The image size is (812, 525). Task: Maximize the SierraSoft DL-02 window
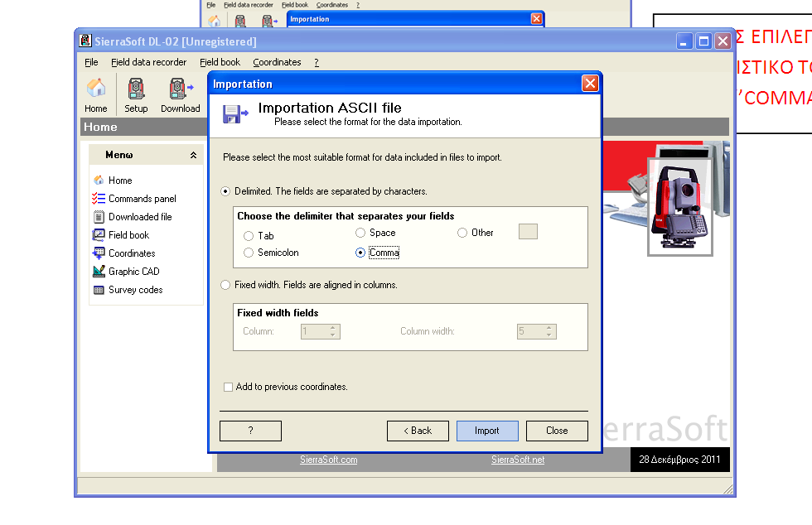point(703,41)
